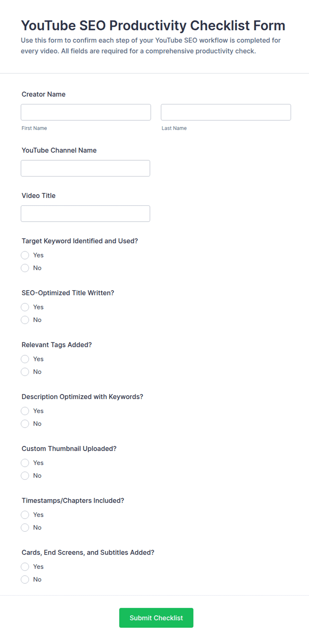This screenshot has width=309, height=644.
Task: Select No for Target Keyword Identified
Action: 25,268
